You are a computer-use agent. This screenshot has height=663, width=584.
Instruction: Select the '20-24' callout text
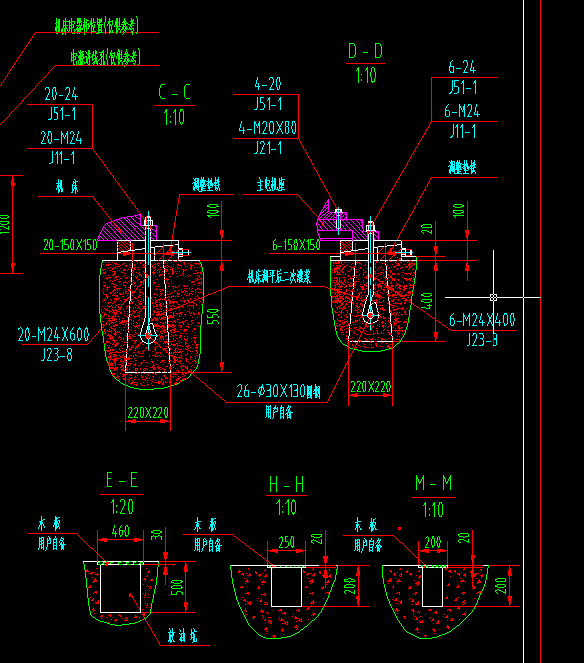click(61, 94)
